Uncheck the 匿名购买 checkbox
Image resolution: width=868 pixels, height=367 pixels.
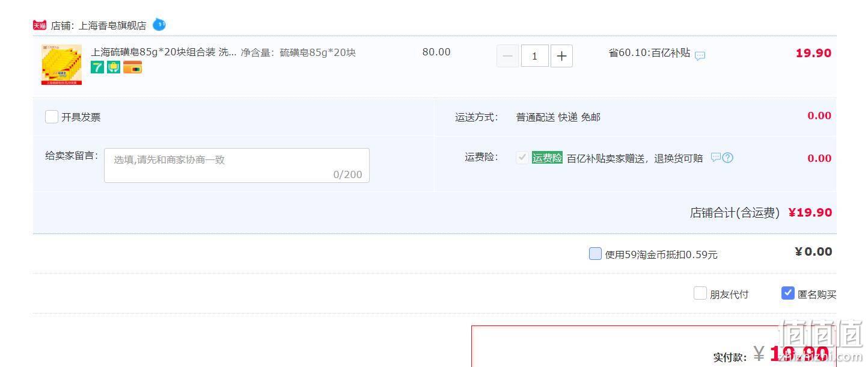pos(787,293)
